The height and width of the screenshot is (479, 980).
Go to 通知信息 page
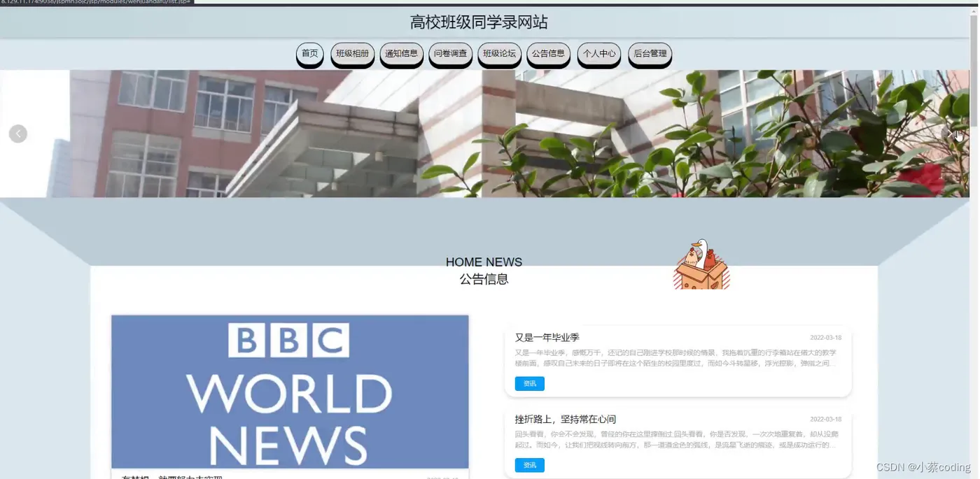401,54
